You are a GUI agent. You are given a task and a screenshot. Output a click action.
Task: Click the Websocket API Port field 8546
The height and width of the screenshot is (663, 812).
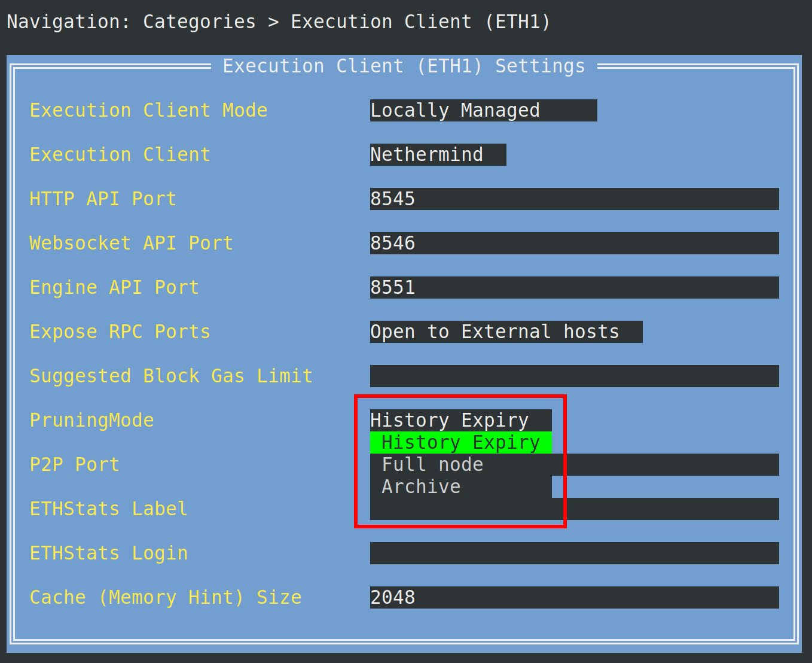(x=573, y=244)
